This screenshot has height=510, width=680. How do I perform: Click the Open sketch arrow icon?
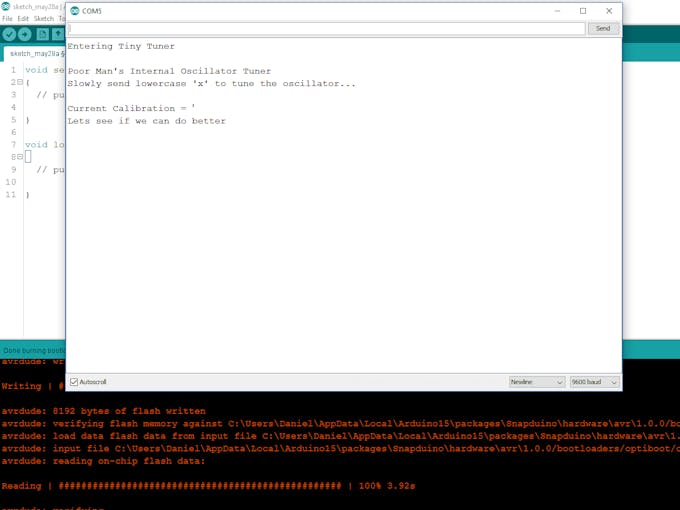(x=58, y=34)
